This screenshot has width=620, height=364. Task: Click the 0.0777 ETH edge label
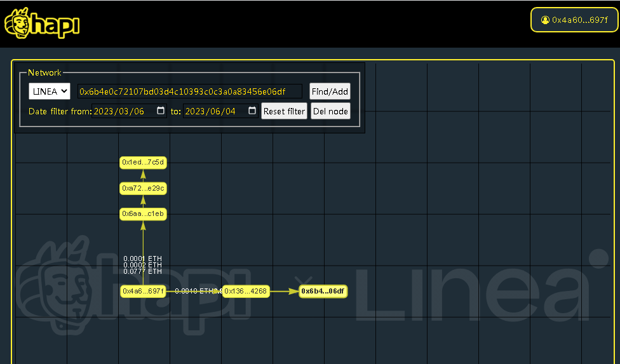(x=142, y=271)
